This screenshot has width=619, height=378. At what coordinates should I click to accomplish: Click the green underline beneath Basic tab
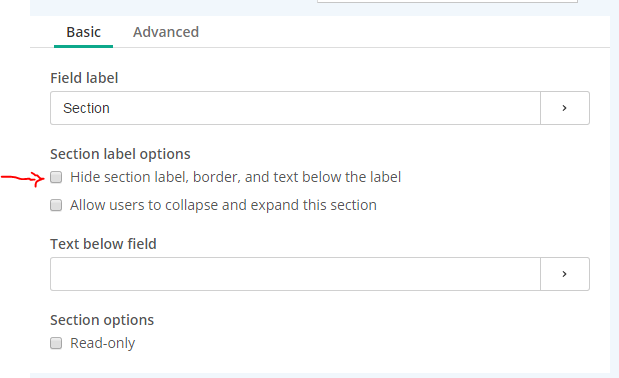(83, 46)
